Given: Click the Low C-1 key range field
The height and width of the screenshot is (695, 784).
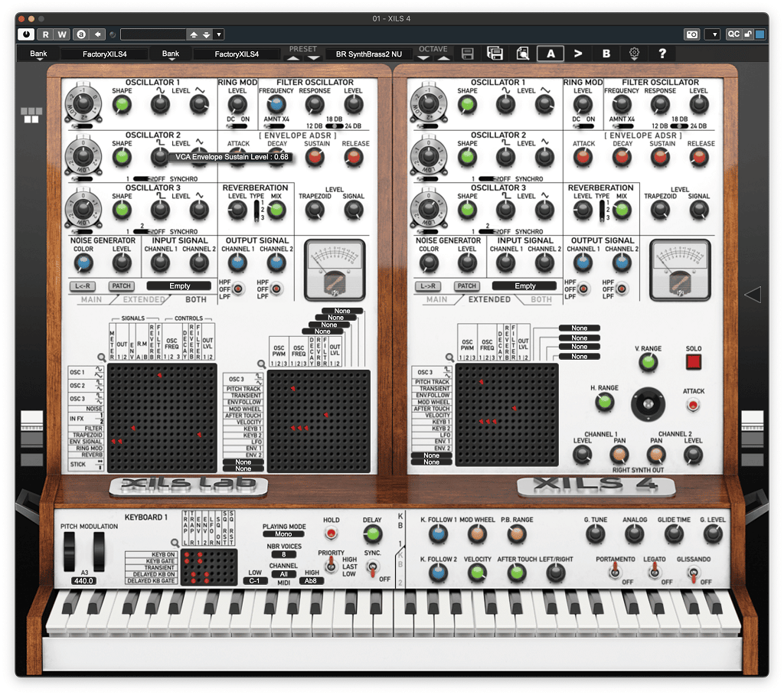Looking at the screenshot, I should click(x=254, y=581).
